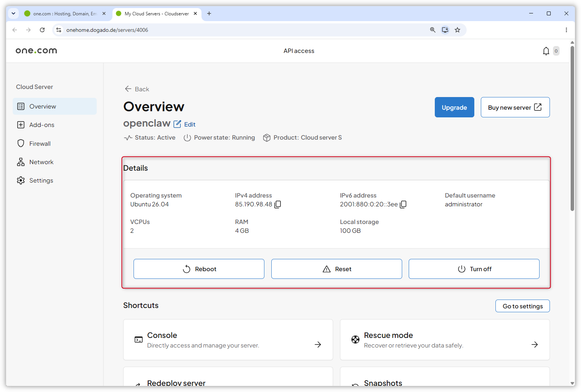Select the Ubuntu 26.04 operating system value
The height and width of the screenshot is (392, 581).
pyautogui.click(x=149, y=204)
